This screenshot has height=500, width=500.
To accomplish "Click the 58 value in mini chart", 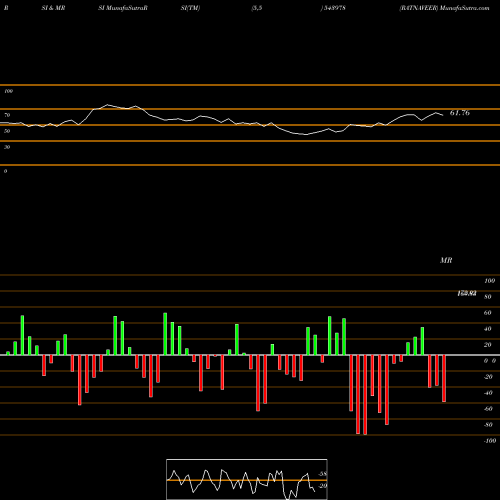I will 323,474.
